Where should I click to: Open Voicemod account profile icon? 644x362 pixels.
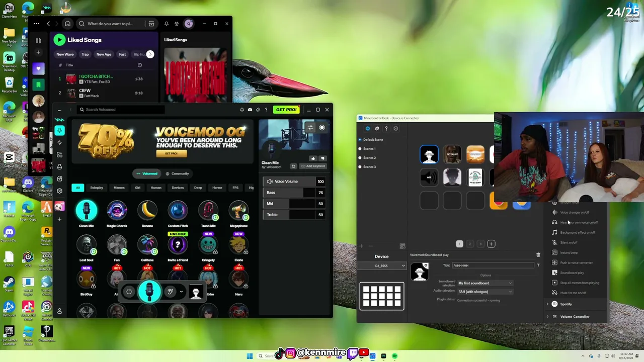[x=59, y=311]
